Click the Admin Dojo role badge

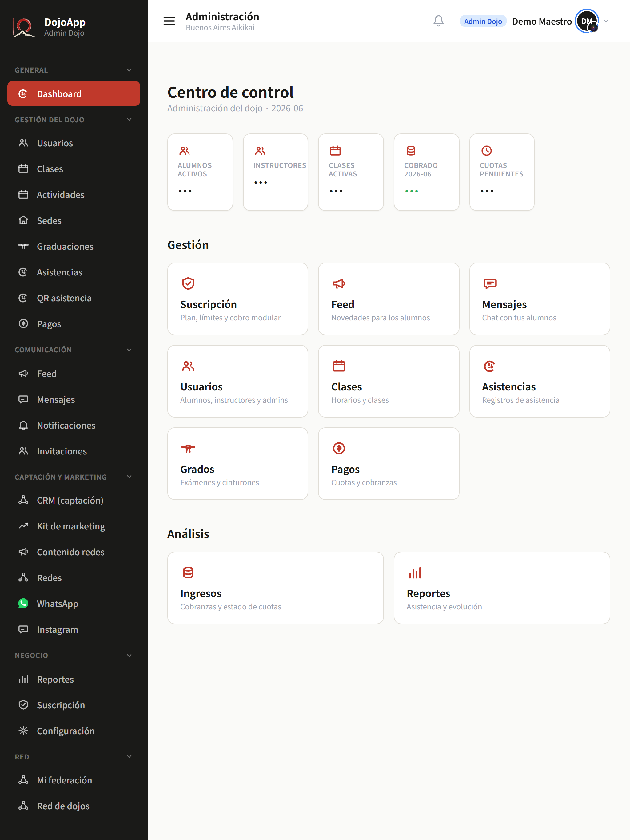point(483,21)
